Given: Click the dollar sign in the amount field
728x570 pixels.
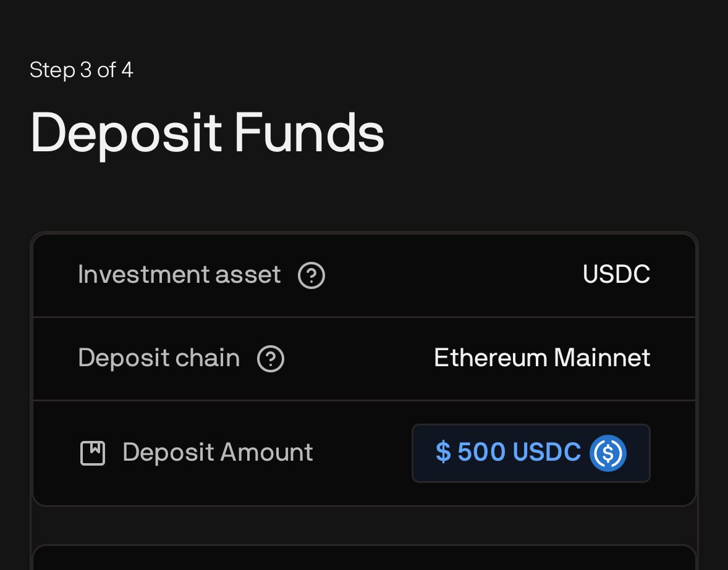Looking at the screenshot, I should pos(443,453).
